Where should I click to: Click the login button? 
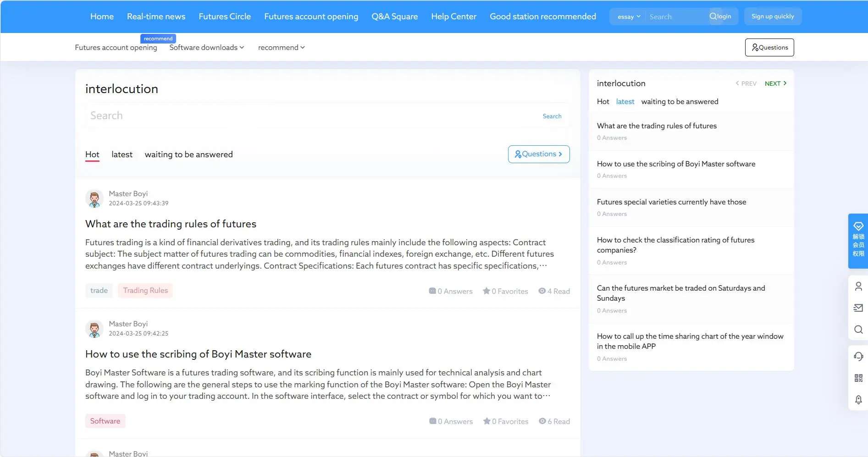click(724, 17)
